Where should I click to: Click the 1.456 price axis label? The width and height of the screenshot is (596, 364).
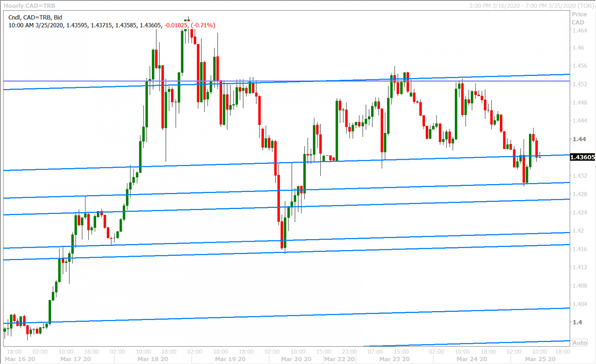click(x=580, y=66)
